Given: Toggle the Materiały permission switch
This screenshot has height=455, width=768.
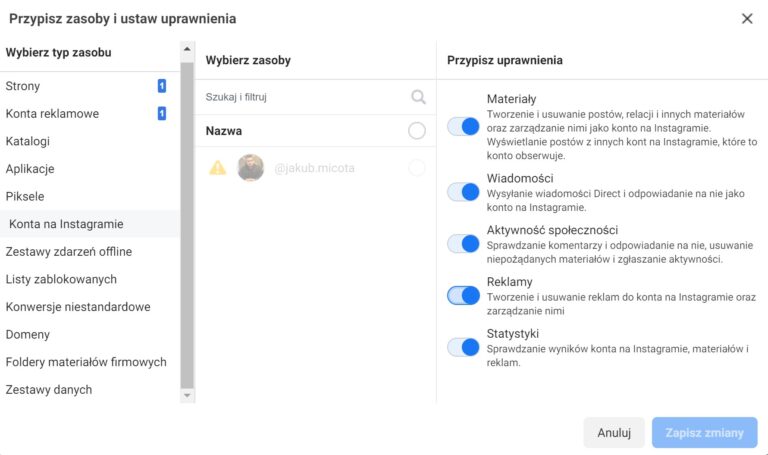Looking at the screenshot, I should [x=463, y=126].
